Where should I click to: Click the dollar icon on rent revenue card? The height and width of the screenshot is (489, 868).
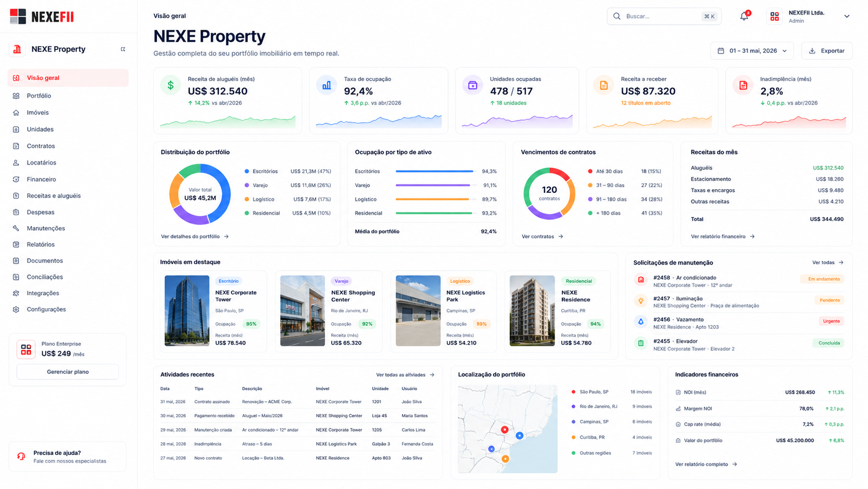click(x=170, y=85)
